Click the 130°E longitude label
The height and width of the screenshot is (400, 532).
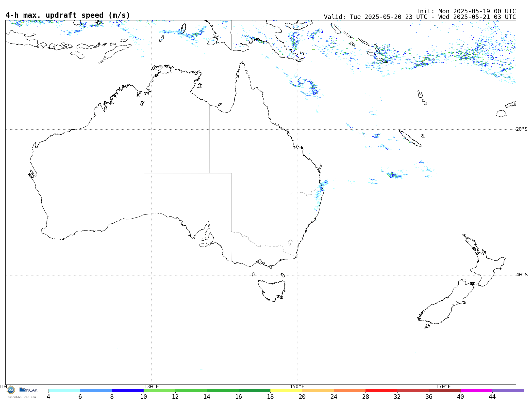(151, 387)
